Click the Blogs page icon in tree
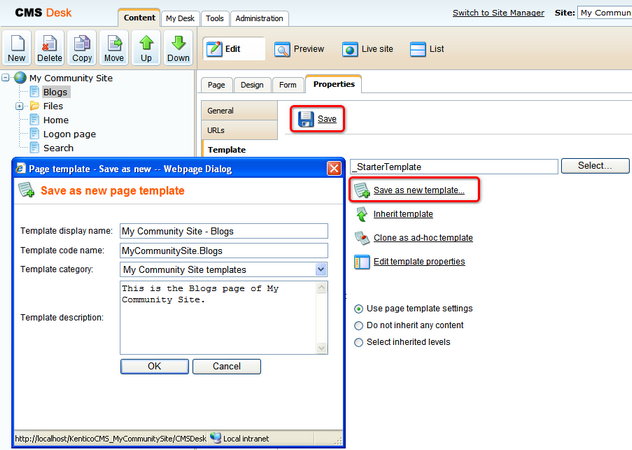This screenshot has height=450, width=632. [35, 92]
